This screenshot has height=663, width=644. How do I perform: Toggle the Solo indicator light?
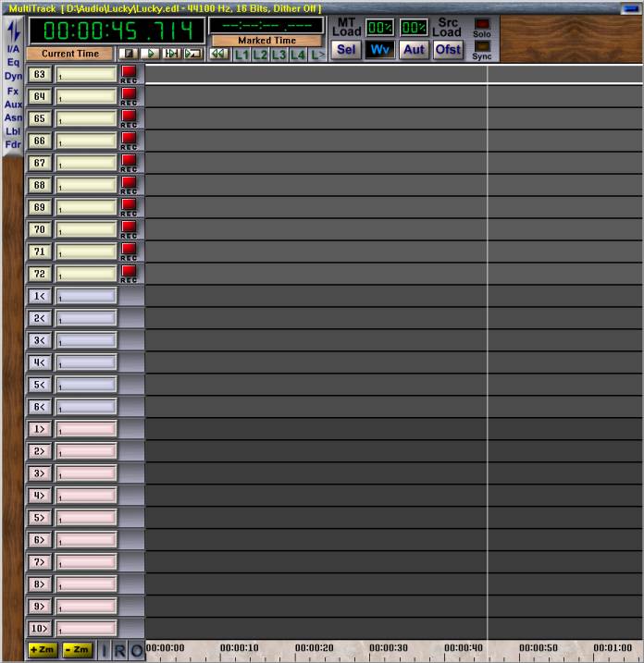point(482,26)
